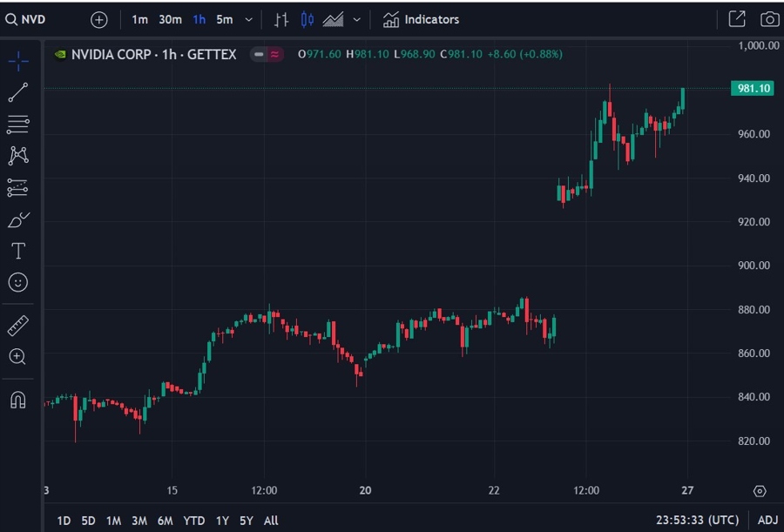The height and width of the screenshot is (532, 784).
Task: Click the 27 date axis label
Action: (x=687, y=490)
